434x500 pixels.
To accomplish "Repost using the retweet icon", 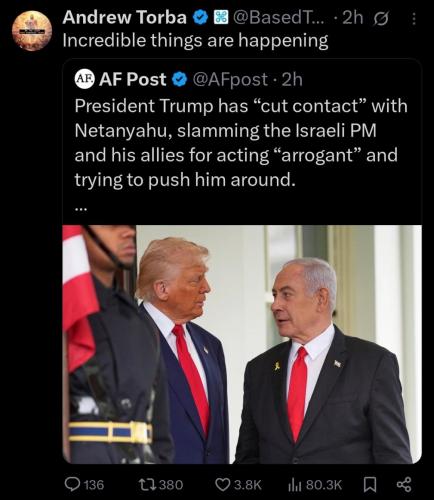I will click(x=147, y=484).
